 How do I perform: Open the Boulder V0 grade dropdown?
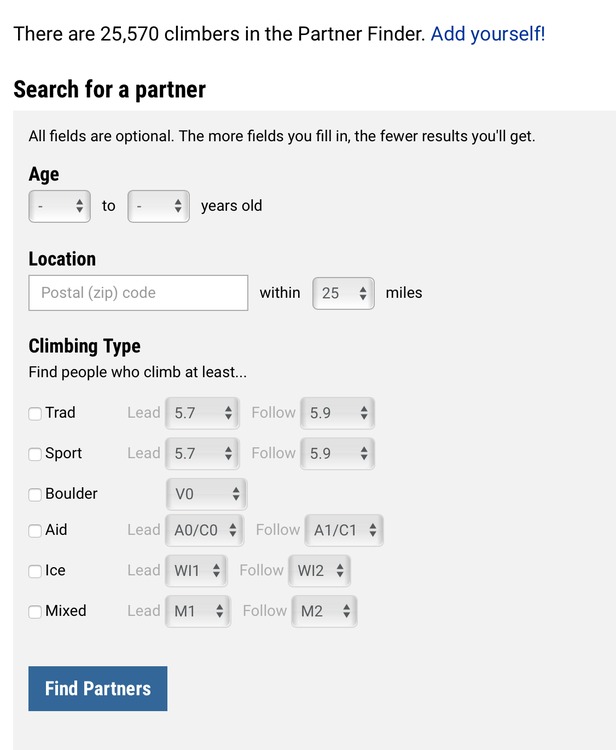207,494
